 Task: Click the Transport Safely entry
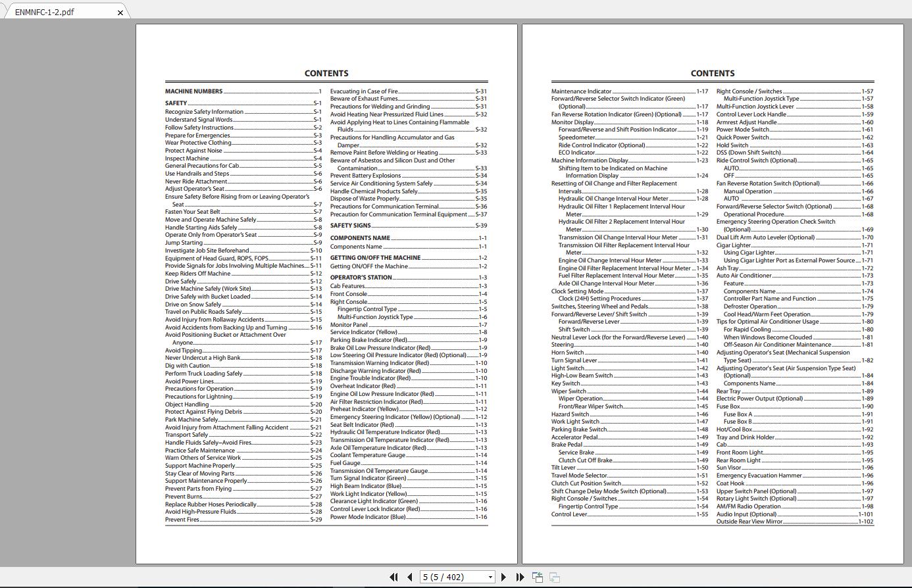pyautogui.click(x=243, y=435)
